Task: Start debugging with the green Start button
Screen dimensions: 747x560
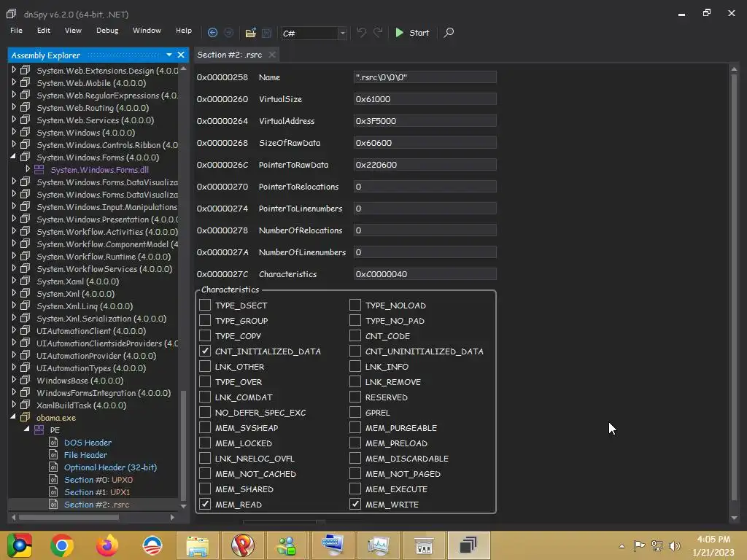Action: tap(412, 32)
